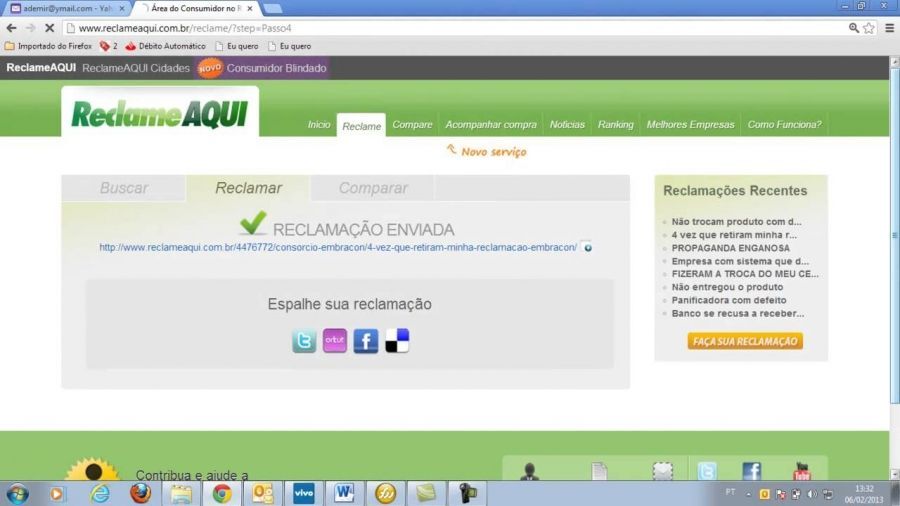The height and width of the screenshot is (506, 900).
Task: Open the Noticias menu item
Action: (567, 124)
